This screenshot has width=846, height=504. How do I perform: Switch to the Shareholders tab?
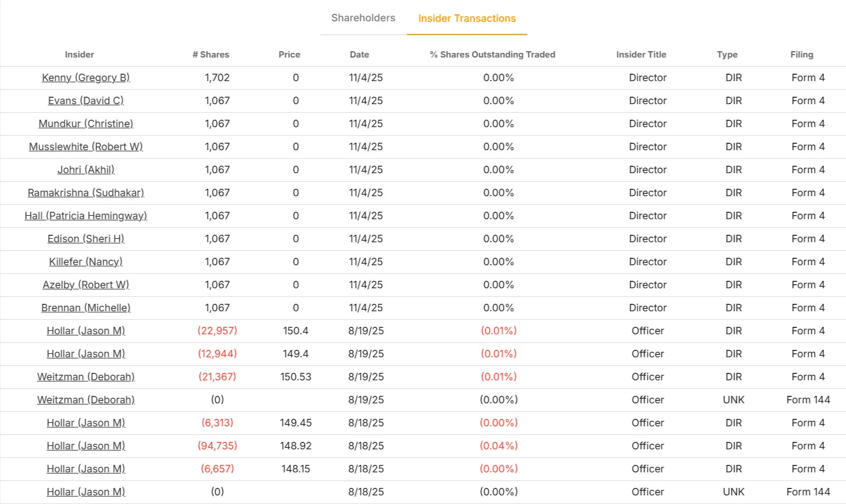pyautogui.click(x=363, y=18)
